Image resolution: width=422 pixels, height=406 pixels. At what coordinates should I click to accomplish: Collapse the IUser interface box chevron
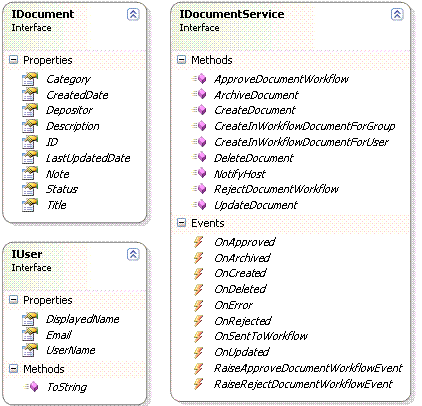pyautogui.click(x=133, y=254)
